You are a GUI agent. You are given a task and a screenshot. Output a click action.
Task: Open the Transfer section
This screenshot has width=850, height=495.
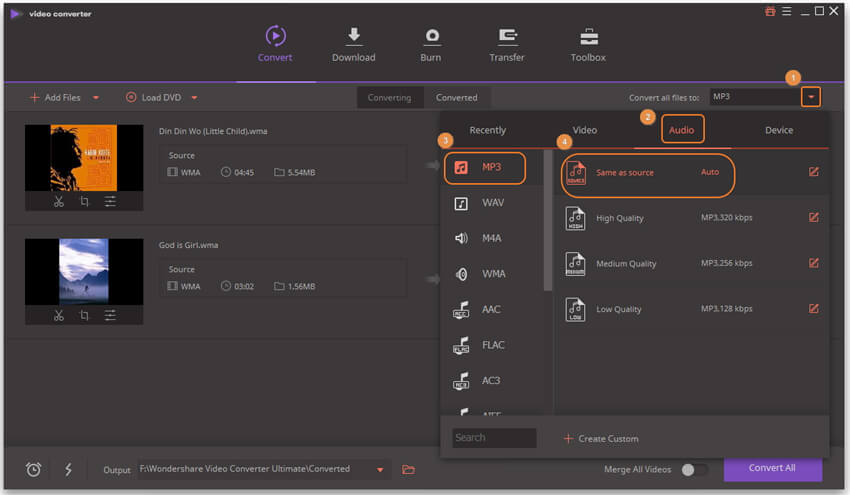pyautogui.click(x=507, y=44)
